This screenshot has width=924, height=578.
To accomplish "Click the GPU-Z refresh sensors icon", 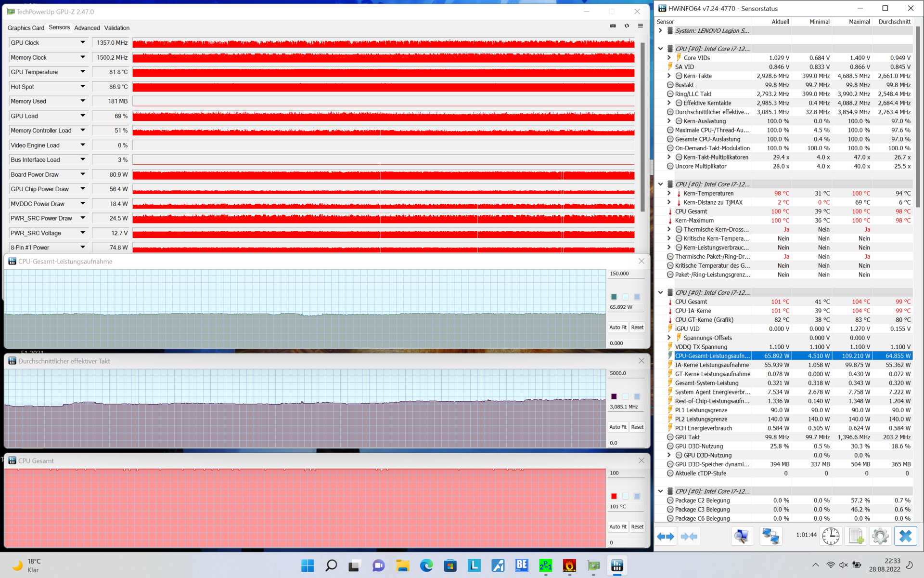I will pyautogui.click(x=627, y=26).
